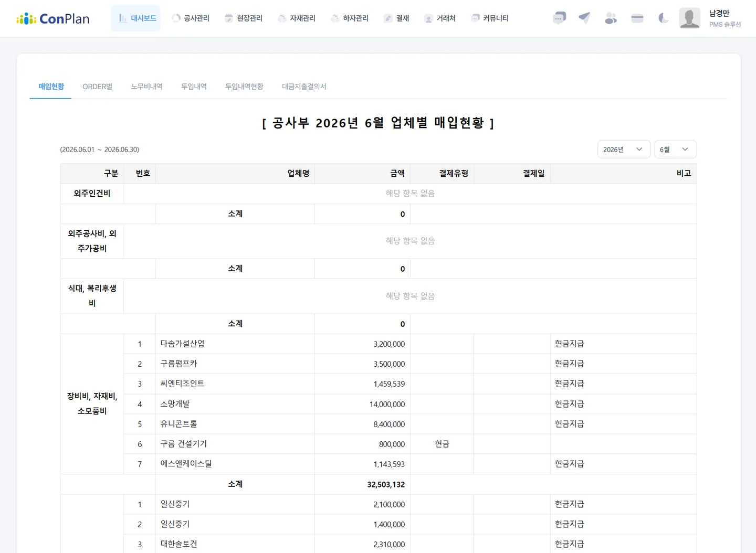Screen dimensions: 756x553
Task: Select the 소망개발 row
Action: coord(410,404)
